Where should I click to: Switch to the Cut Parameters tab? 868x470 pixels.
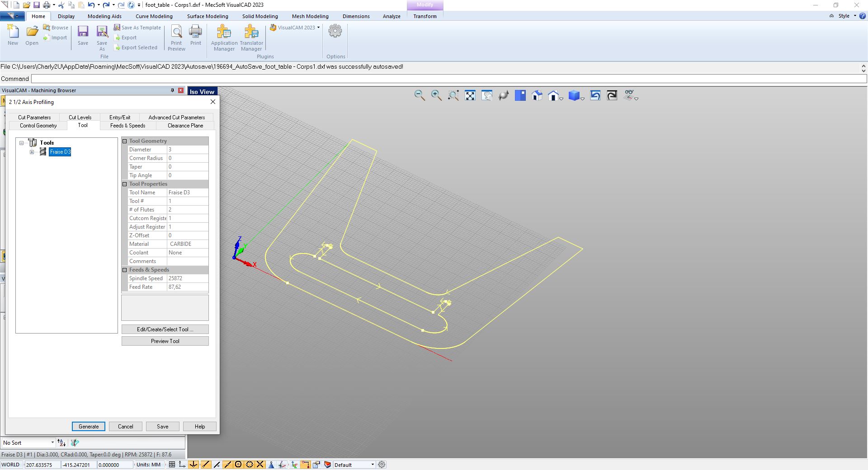point(34,117)
